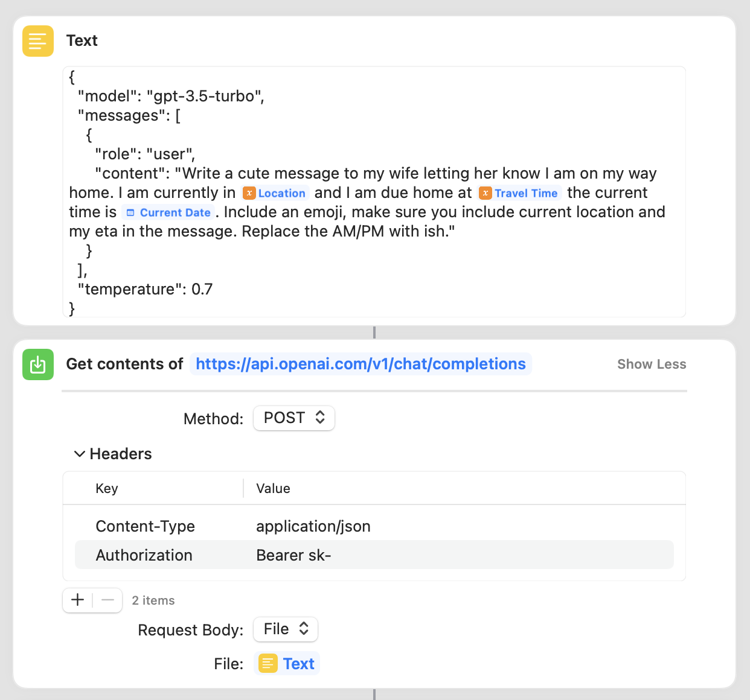This screenshot has height=700, width=750.
Task: Edit the OpenAI API URL field
Action: click(361, 364)
